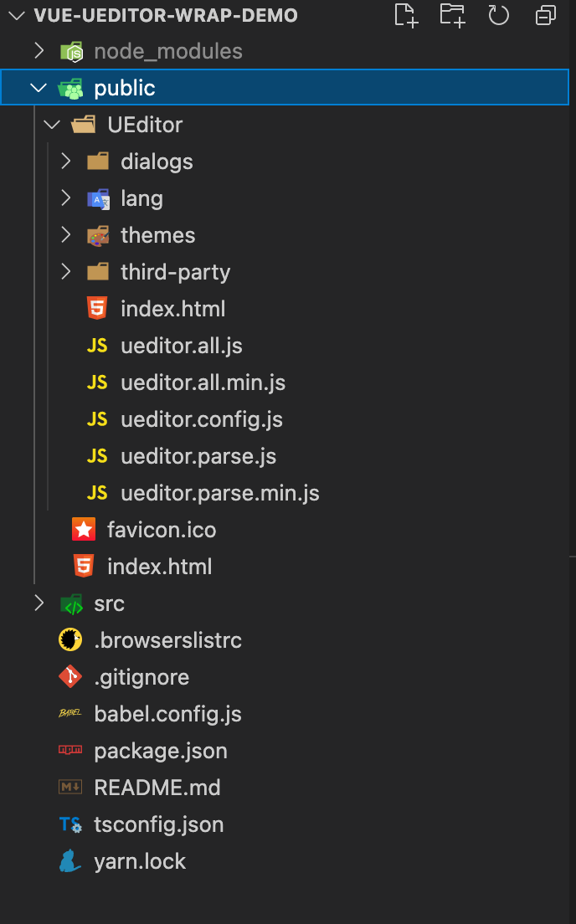Screen dimensions: 576x924
Task: Open tsconfig.json in the editor
Action: 159,824
